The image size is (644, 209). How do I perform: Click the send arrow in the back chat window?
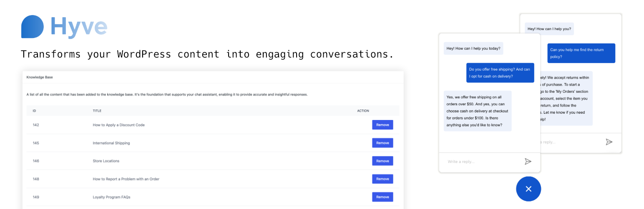tap(609, 142)
